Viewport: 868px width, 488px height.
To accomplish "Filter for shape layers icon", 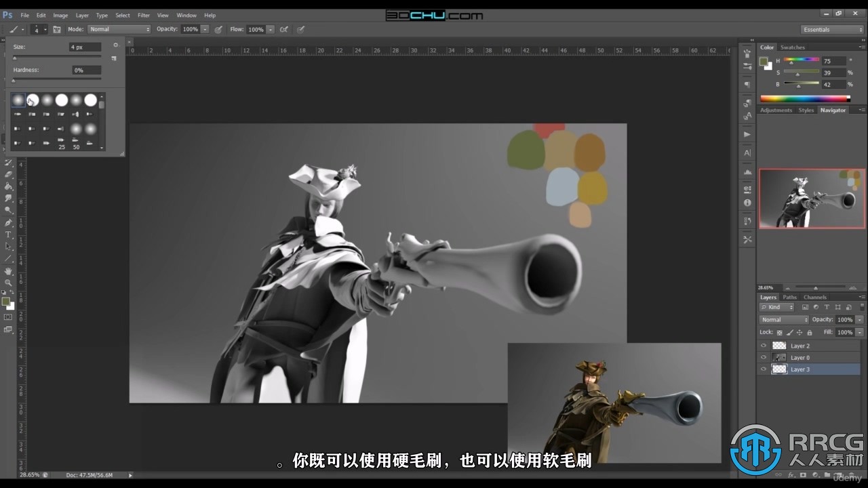I will [837, 307].
